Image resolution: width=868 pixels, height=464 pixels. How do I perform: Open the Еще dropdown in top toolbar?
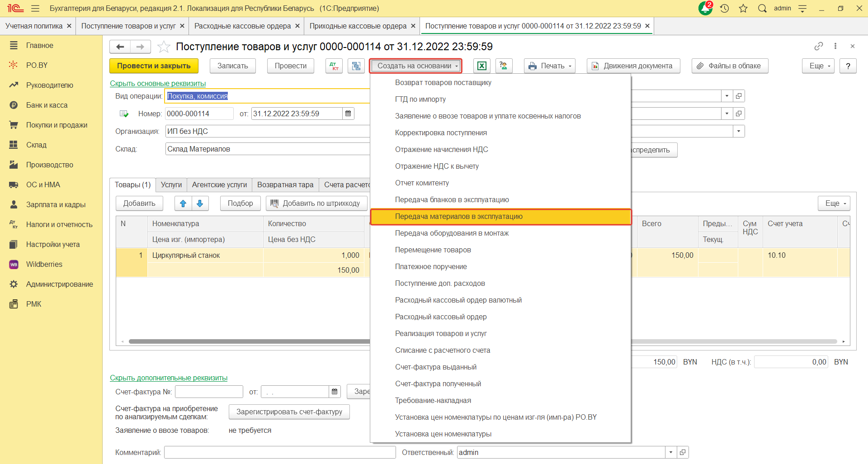point(818,66)
